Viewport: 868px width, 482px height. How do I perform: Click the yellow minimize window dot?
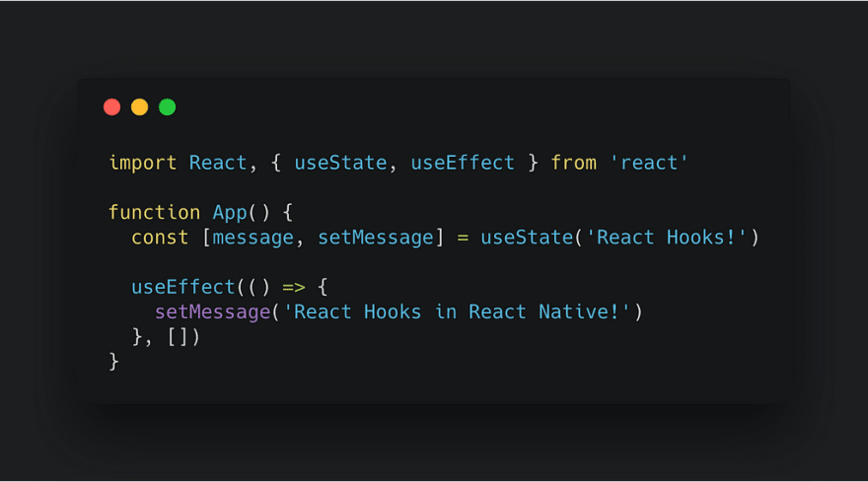point(139,106)
